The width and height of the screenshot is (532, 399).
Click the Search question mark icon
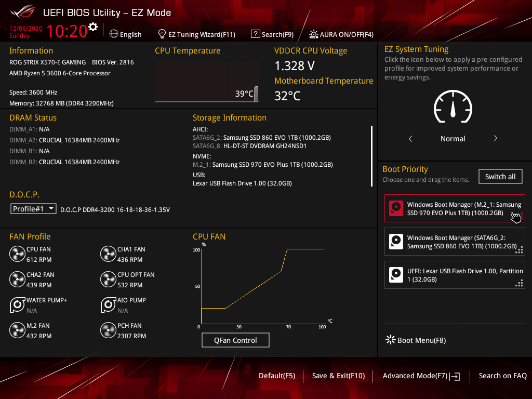coord(255,34)
